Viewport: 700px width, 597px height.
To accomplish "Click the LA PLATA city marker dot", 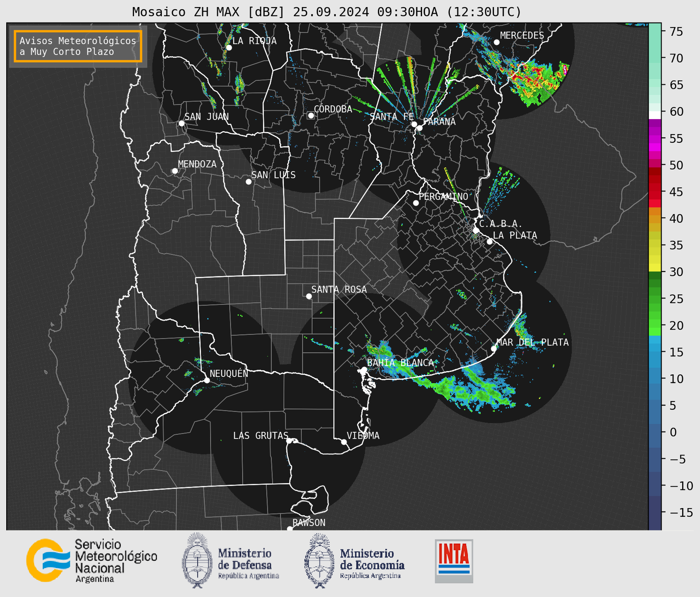I will pos(490,242).
